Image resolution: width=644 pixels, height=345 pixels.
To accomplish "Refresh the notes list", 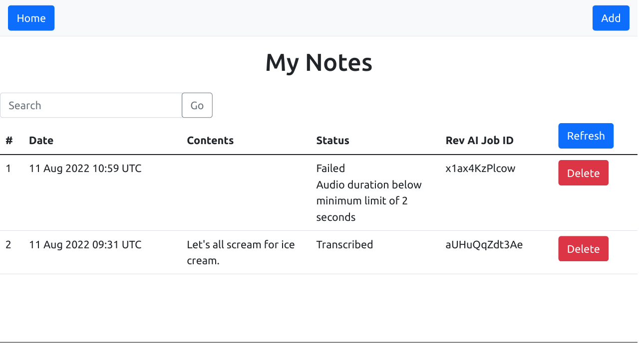I will [586, 136].
